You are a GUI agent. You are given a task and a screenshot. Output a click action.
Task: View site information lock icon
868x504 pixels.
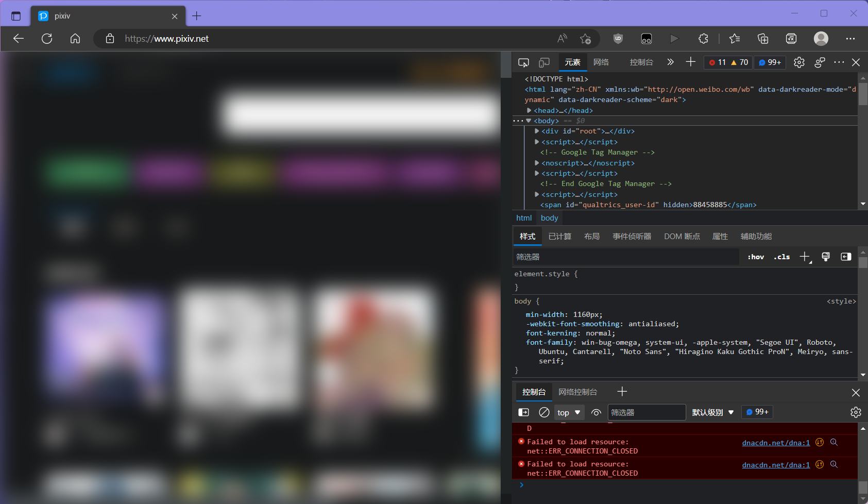[x=110, y=39]
